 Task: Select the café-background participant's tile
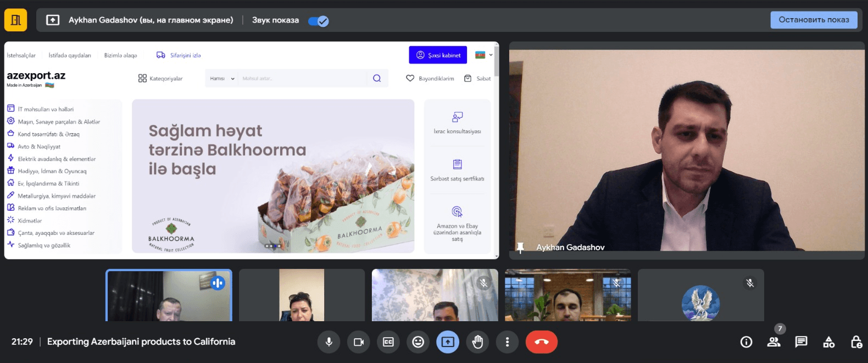[x=567, y=295]
